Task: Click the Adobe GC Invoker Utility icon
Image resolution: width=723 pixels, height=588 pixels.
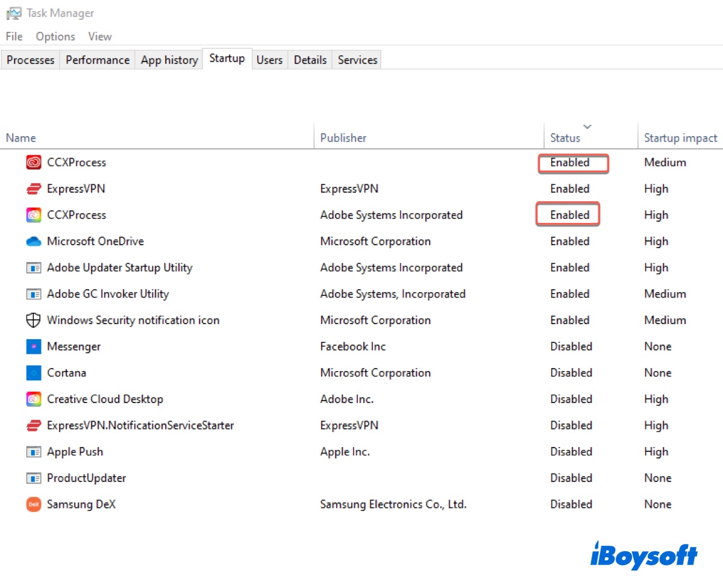Action: point(34,294)
